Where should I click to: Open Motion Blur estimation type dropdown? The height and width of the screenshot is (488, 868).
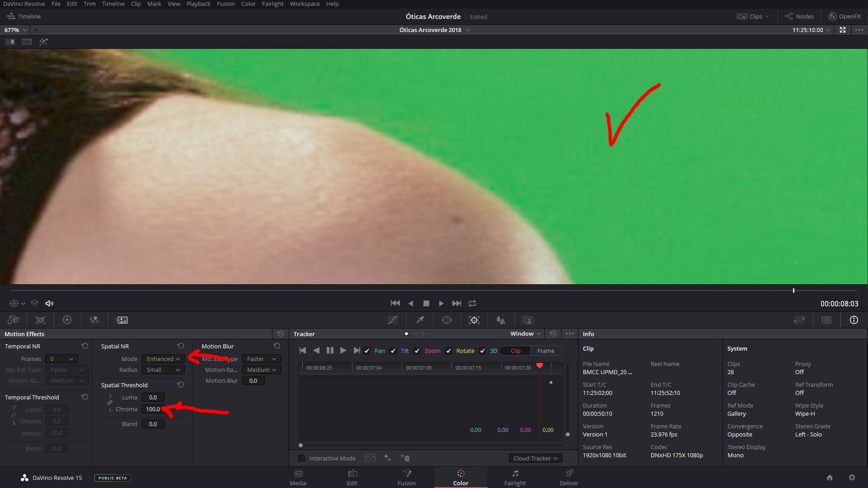(261, 359)
